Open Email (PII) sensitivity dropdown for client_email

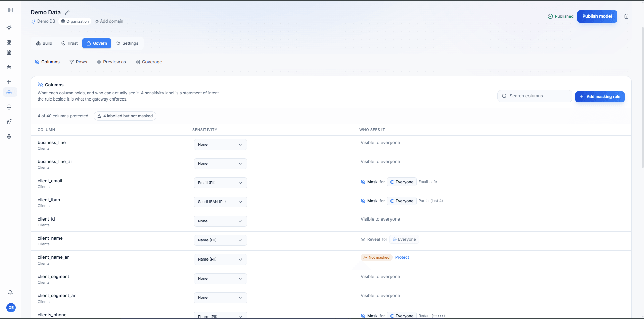pyautogui.click(x=221, y=183)
